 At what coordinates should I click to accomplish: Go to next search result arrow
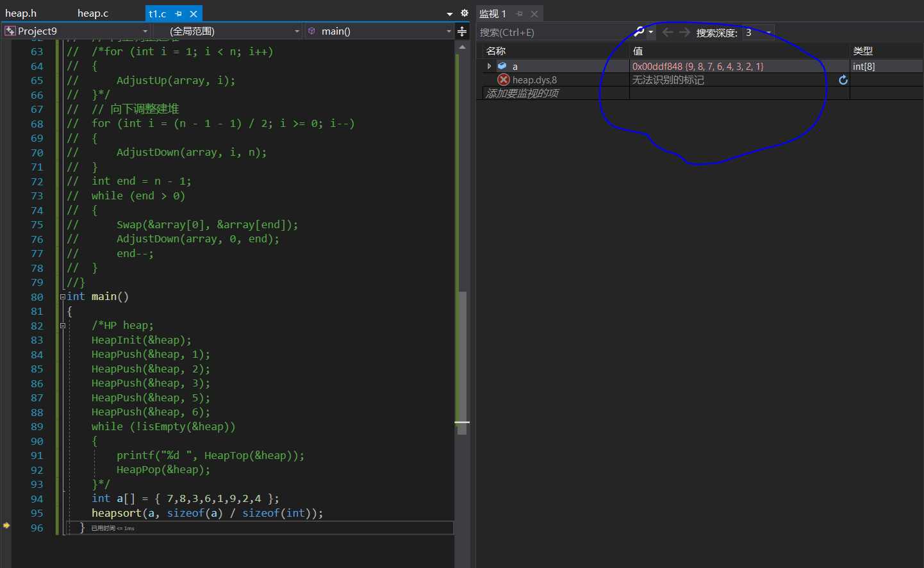pos(685,32)
